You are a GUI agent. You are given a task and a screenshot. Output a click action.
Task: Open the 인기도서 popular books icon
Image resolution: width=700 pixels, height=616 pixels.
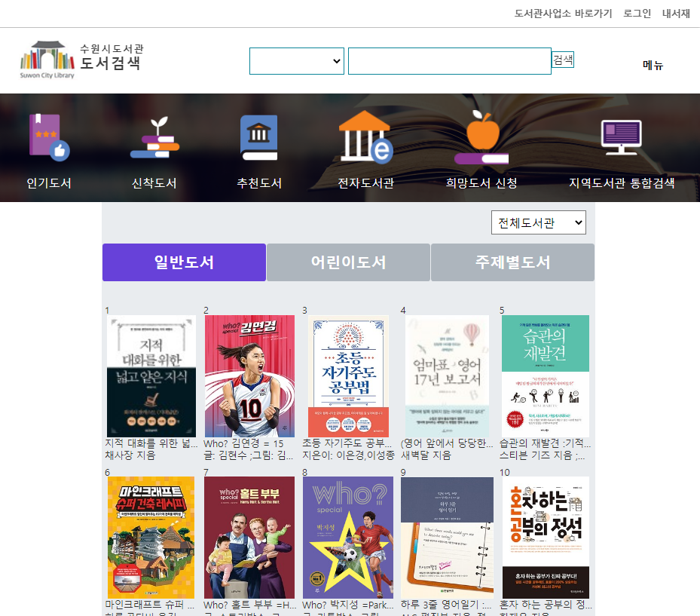[x=49, y=137]
